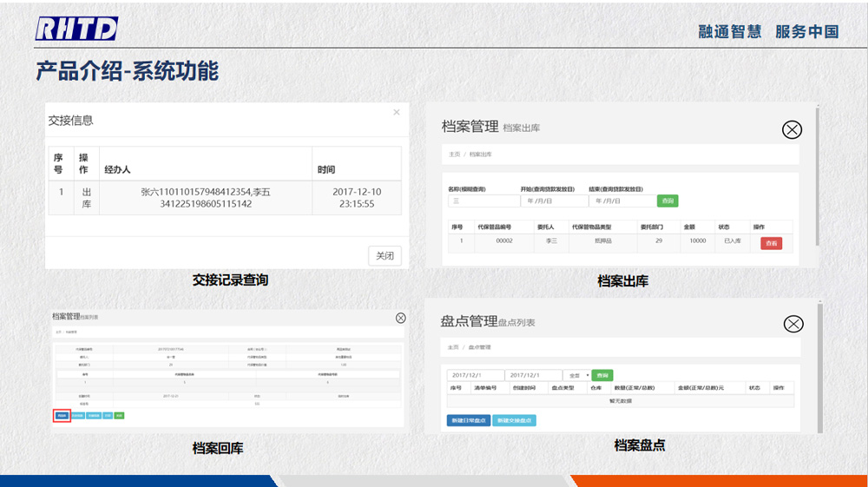Click the second 2017/12/1 end date field

click(x=534, y=375)
